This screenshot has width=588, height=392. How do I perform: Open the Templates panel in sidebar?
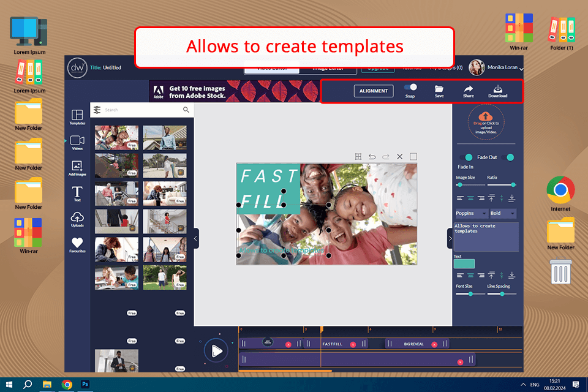(77, 117)
